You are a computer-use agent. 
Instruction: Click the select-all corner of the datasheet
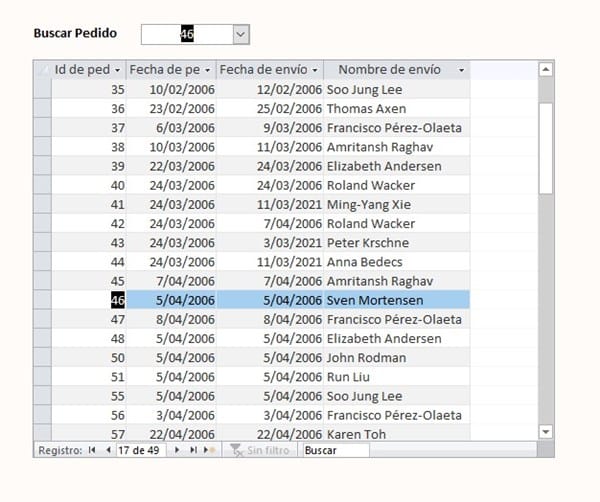tap(42, 70)
